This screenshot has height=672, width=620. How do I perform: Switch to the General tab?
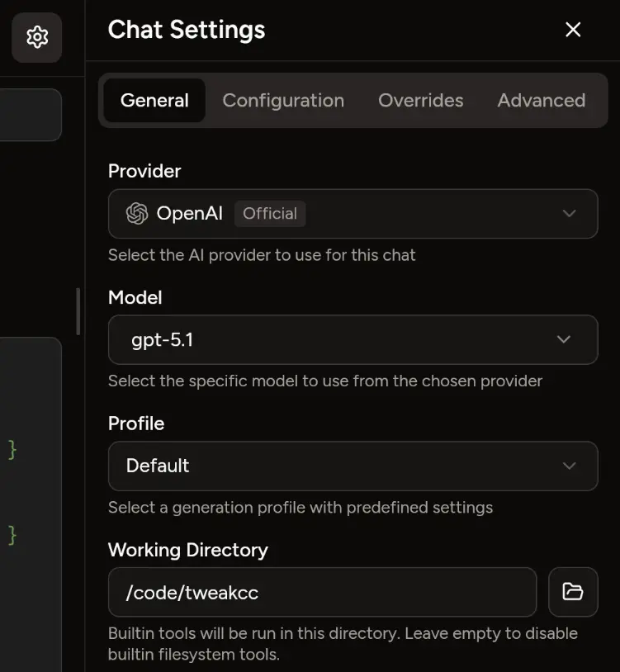[x=154, y=101]
